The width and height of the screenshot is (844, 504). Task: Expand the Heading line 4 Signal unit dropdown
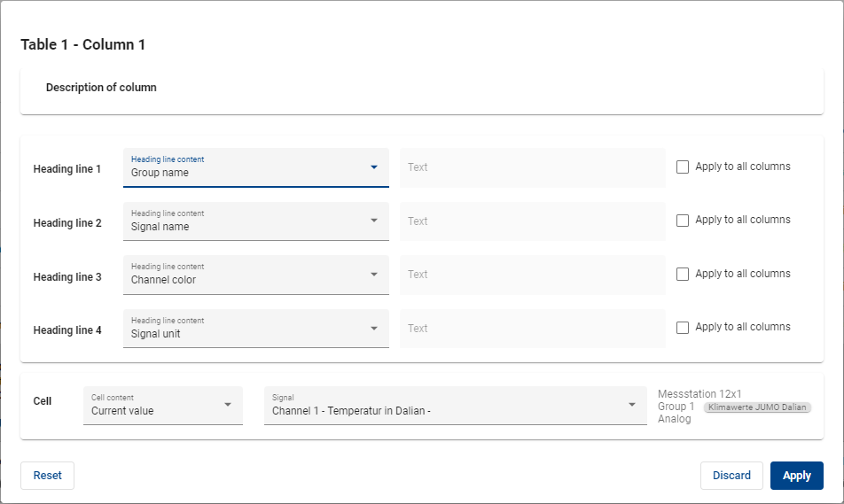(x=255, y=329)
